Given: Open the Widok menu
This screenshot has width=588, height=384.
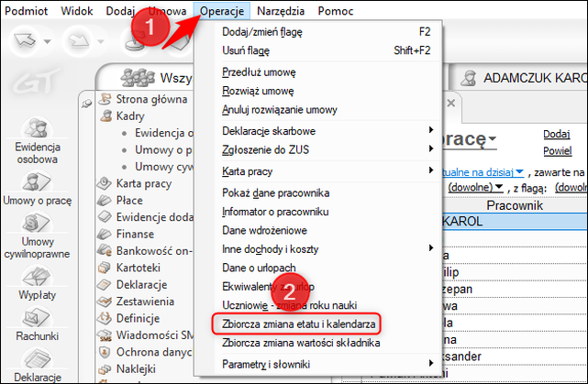Looking at the screenshot, I should 77,11.
